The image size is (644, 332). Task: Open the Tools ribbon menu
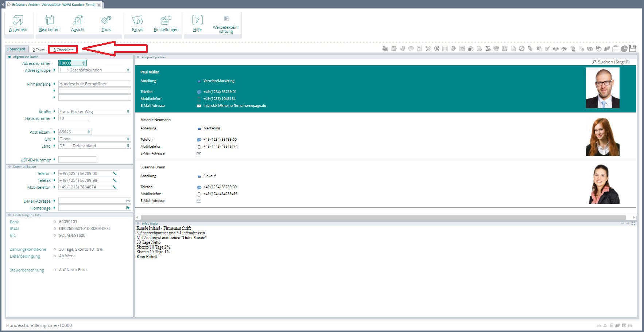106,23
